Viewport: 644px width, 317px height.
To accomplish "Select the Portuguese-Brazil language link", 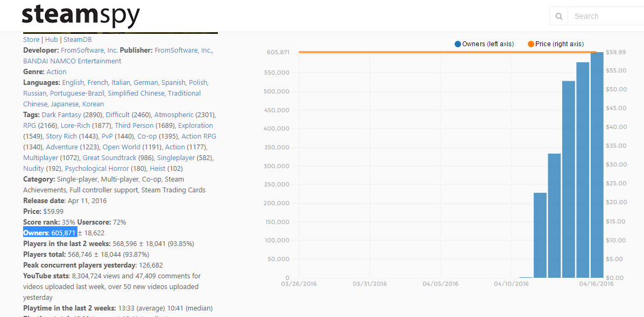I will pos(77,93).
